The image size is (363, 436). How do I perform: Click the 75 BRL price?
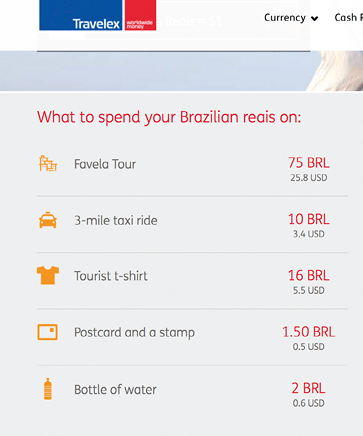[309, 163]
